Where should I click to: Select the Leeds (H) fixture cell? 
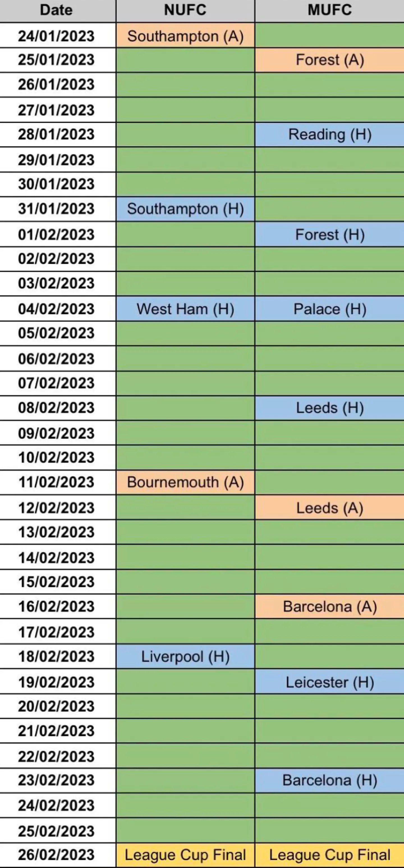coord(330,408)
